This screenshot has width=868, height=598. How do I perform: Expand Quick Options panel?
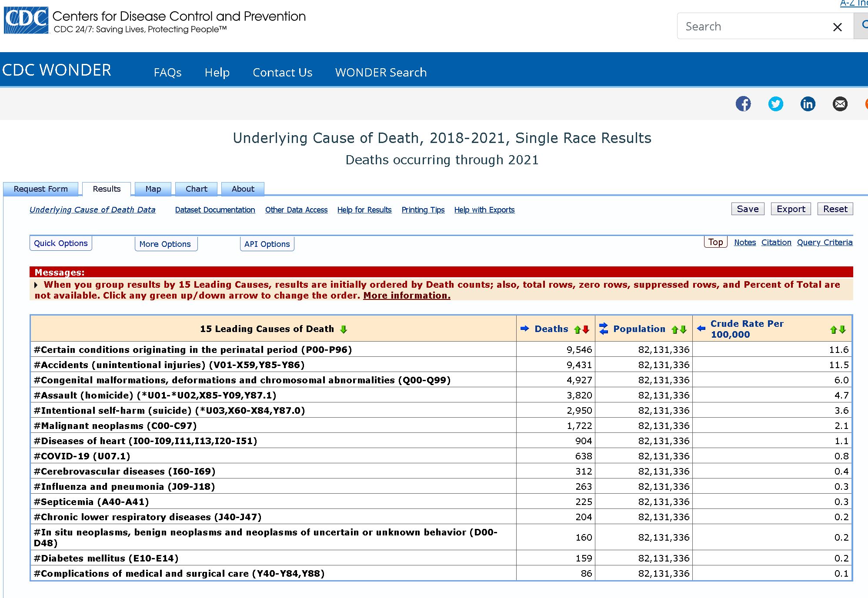coord(61,243)
